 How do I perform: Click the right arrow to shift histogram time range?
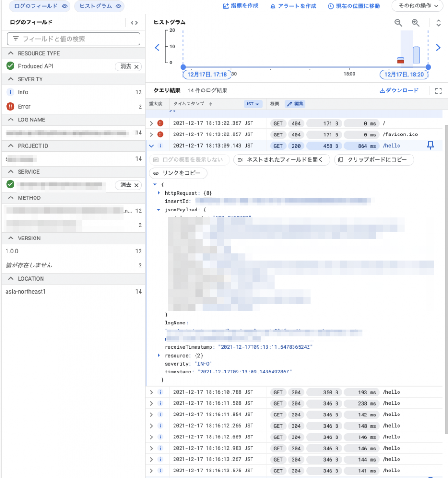click(x=438, y=47)
